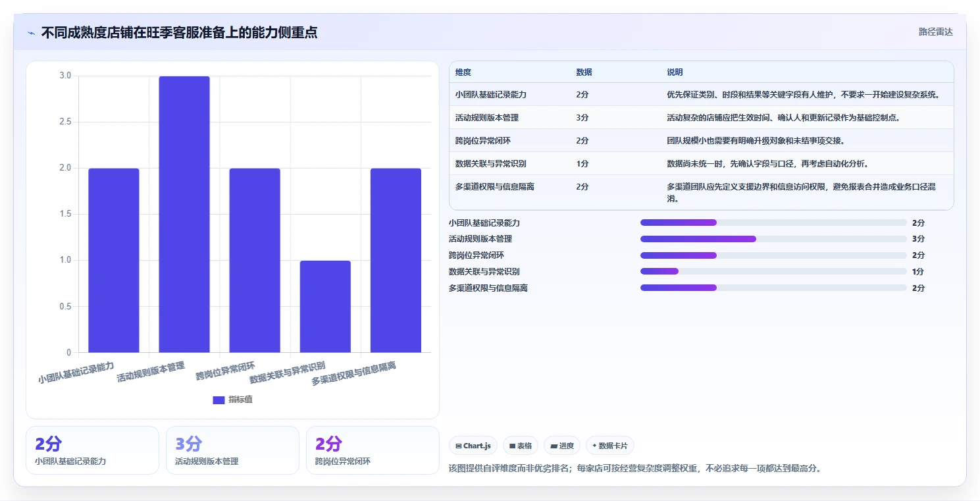Click the description starting 优先保证类别
Viewport: 980px width, 501px height.
803,95
